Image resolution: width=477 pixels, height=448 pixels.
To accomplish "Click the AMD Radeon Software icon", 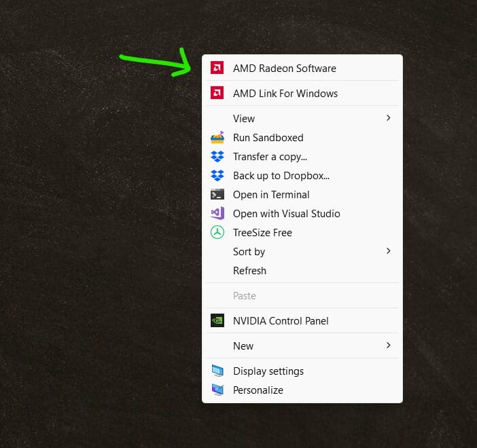I will coord(217,68).
